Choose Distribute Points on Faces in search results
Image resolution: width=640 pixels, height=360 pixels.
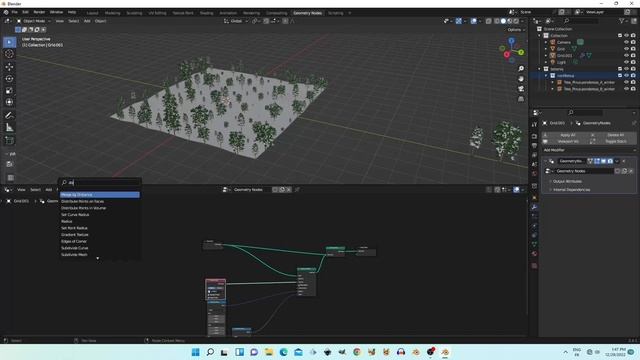[100, 202]
